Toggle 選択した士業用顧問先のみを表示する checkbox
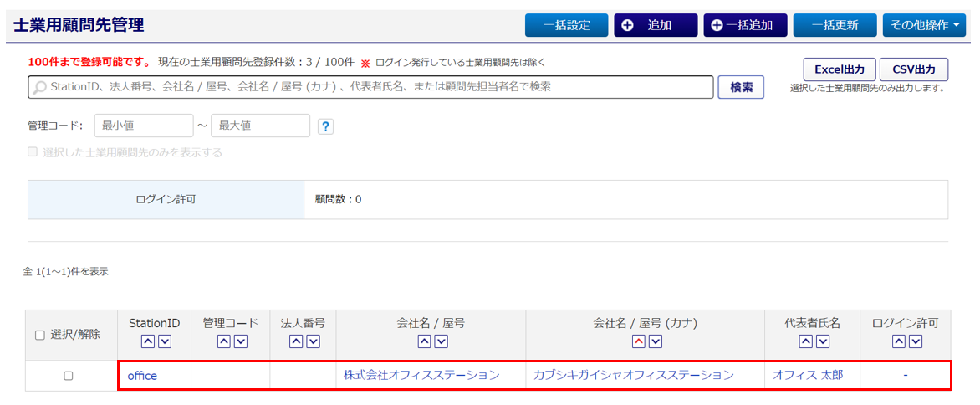 pos(33,152)
